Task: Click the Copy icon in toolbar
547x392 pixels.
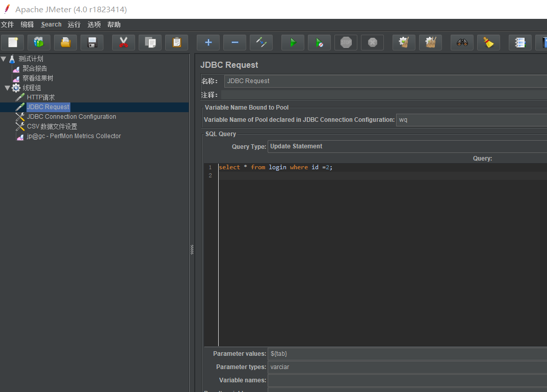Action: [x=150, y=42]
